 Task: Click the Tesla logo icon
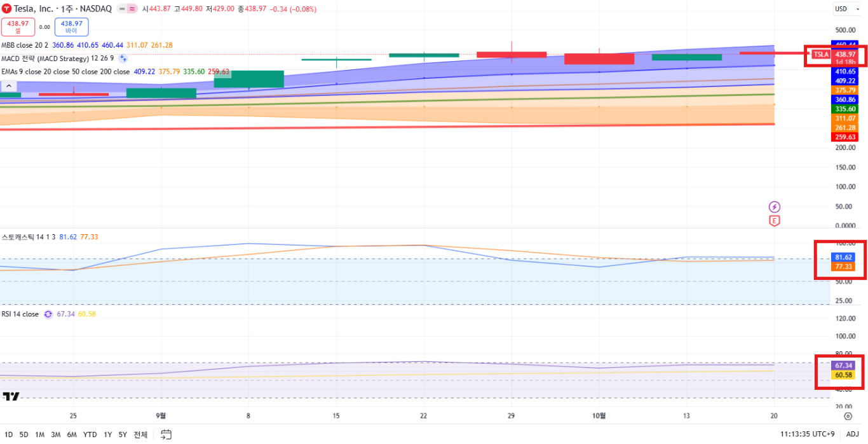coord(7,9)
